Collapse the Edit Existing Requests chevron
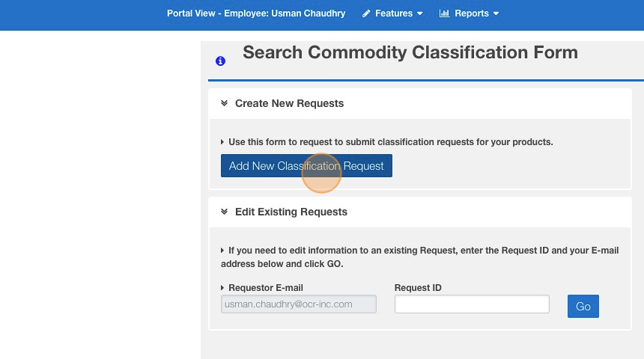The height and width of the screenshot is (359, 644). coord(224,212)
